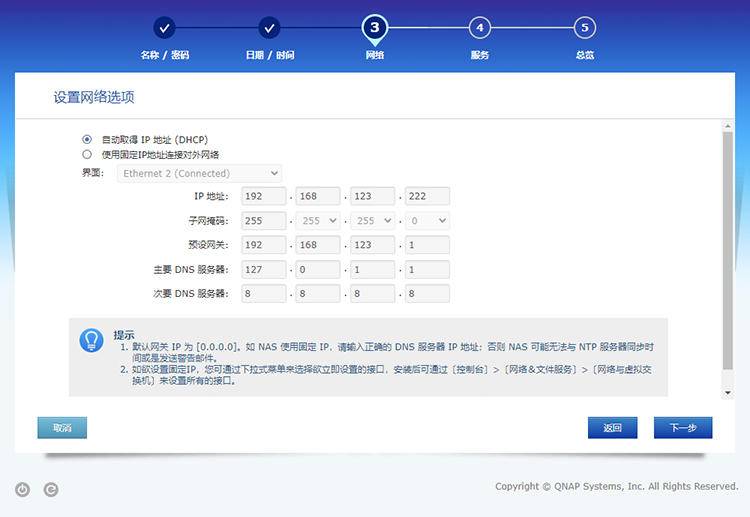Click the power icon at the bottom left
This screenshot has width=750, height=517.
pyautogui.click(x=22, y=489)
